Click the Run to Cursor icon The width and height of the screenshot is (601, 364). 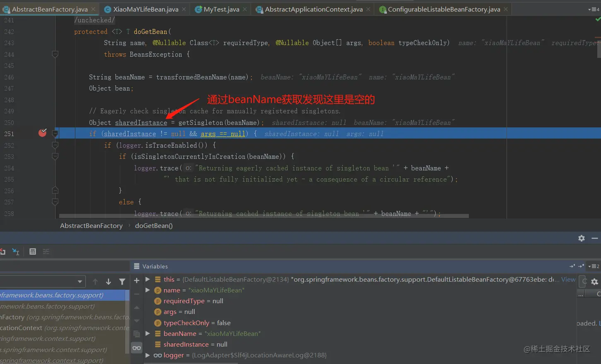(x=16, y=251)
